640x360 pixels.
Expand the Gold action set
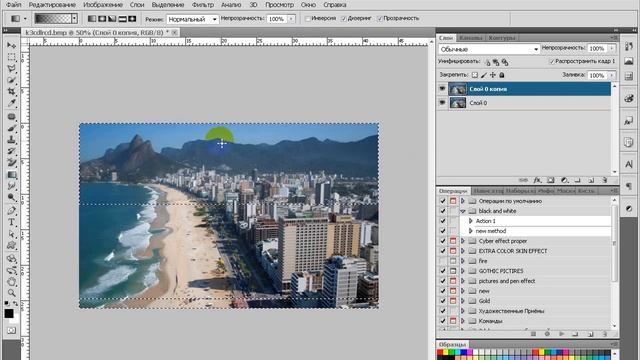click(x=463, y=301)
